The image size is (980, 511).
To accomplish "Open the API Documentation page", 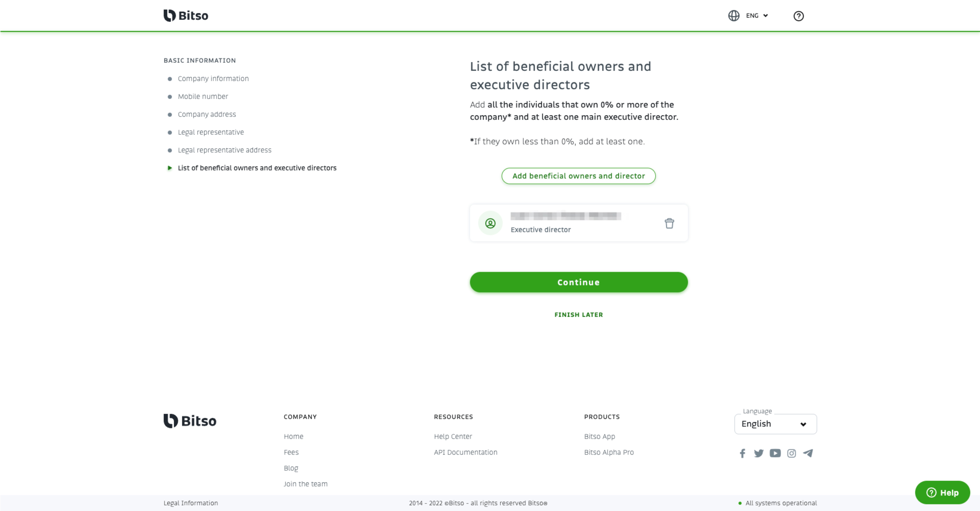I will [x=465, y=452].
